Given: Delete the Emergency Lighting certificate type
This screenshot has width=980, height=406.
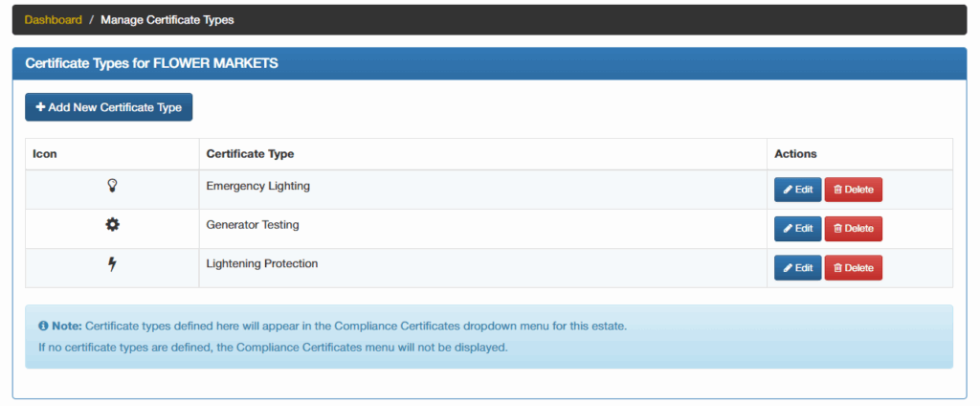Looking at the screenshot, I should coord(853,190).
